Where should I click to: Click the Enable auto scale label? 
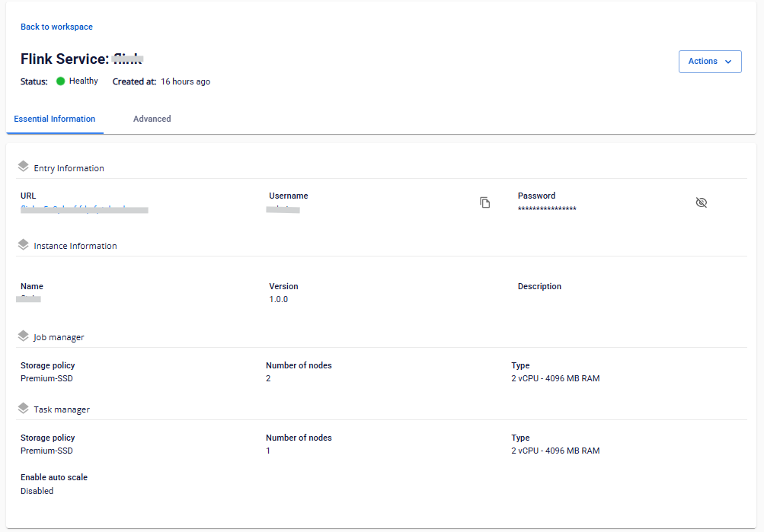click(x=54, y=477)
